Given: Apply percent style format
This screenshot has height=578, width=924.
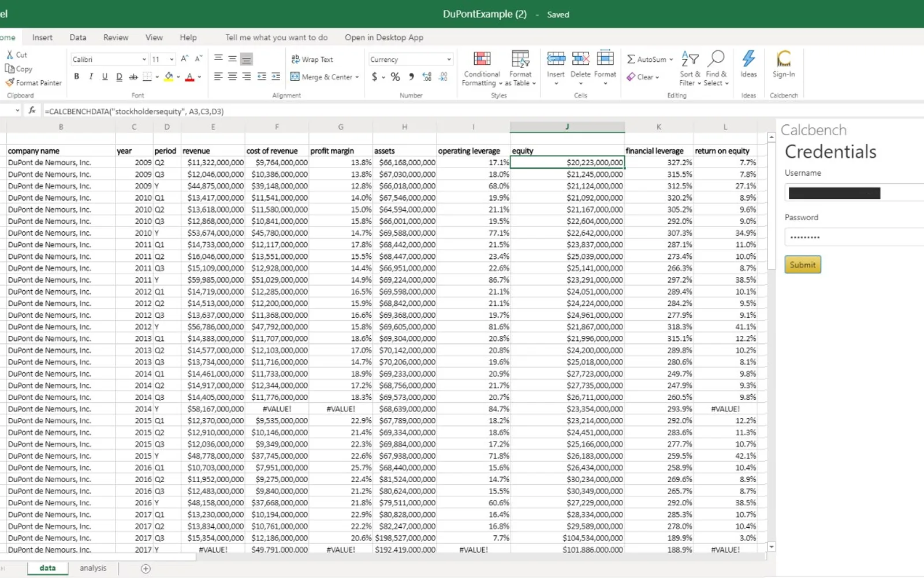Looking at the screenshot, I should pyautogui.click(x=395, y=77).
